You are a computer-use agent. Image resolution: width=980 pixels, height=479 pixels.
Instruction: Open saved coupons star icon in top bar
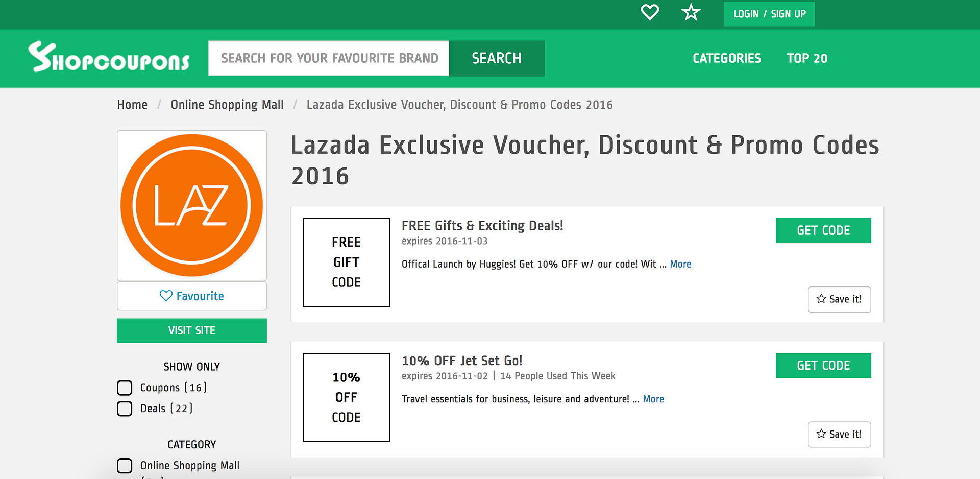691,12
